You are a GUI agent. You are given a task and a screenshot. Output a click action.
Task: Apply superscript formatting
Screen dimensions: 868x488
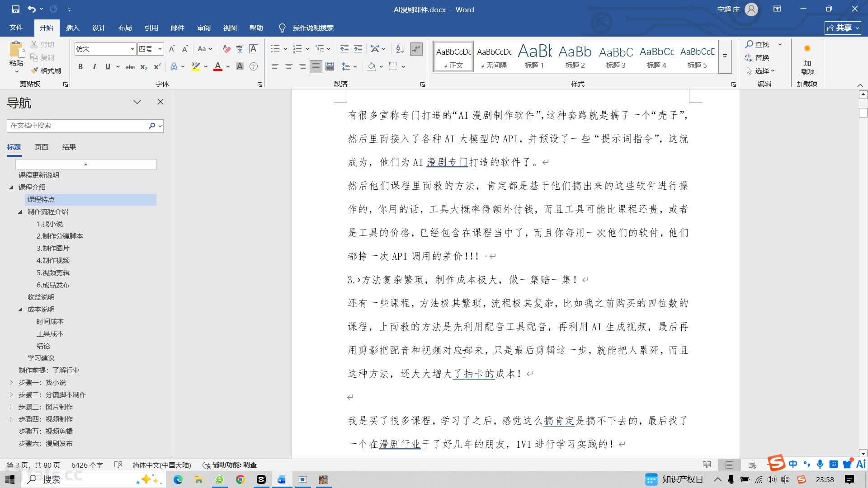(157, 67)
